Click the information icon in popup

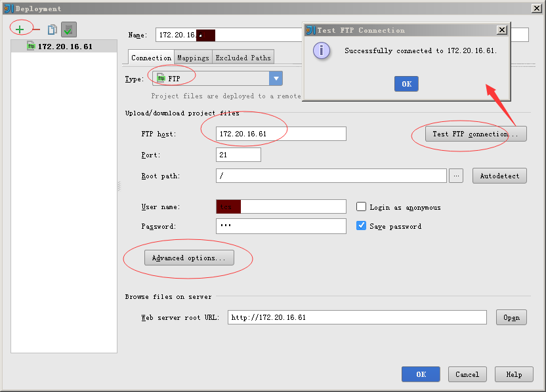tap(322, 50)
